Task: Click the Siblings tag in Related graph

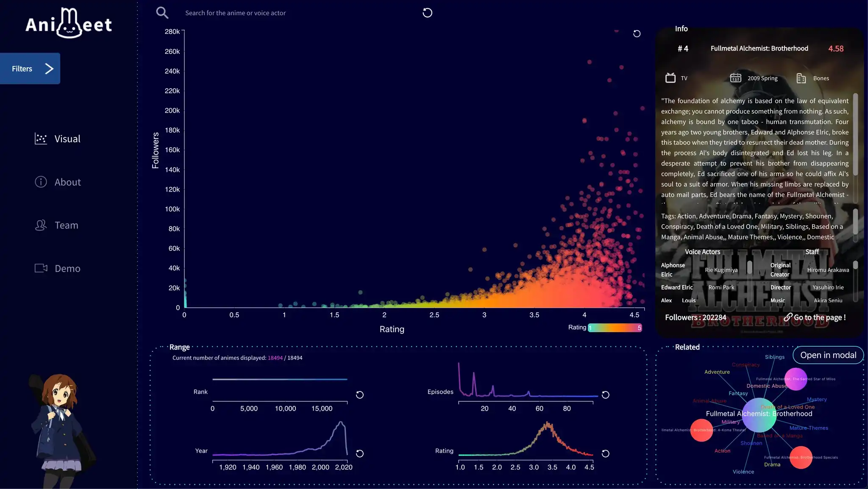Action: [774, 357]
